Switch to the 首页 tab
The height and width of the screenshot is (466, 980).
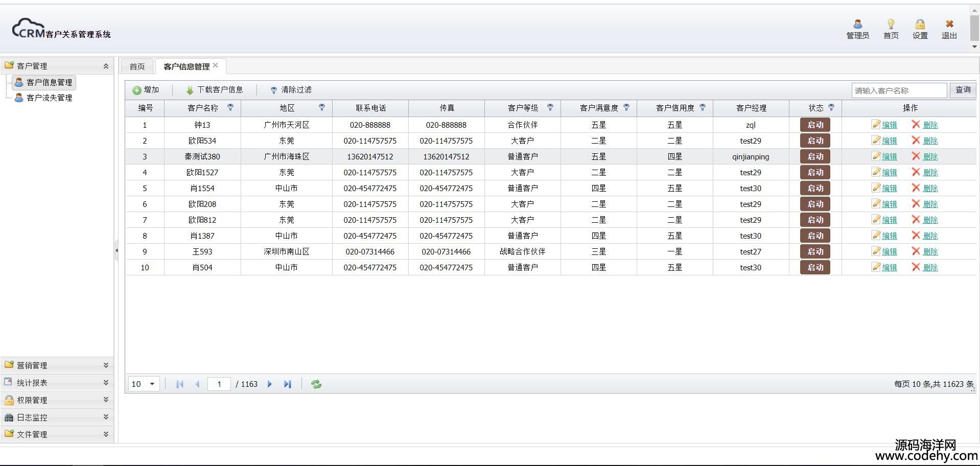coord(137,66)
